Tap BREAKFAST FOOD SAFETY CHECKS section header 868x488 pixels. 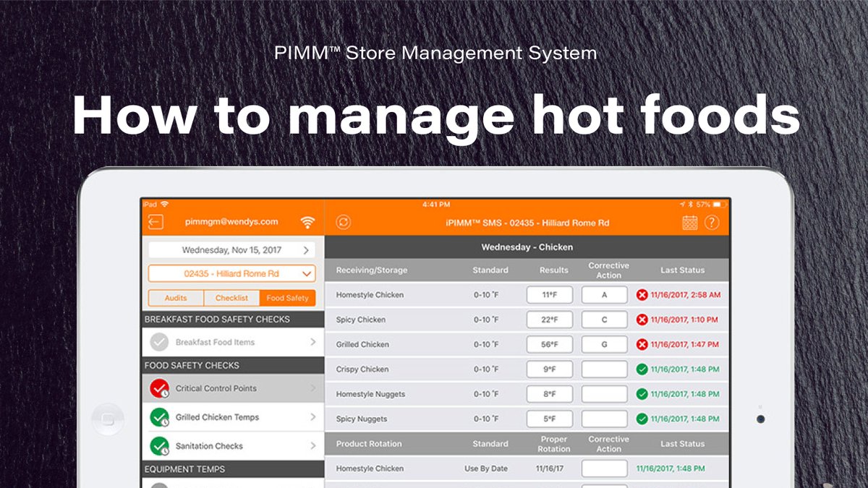click(233, 319)
